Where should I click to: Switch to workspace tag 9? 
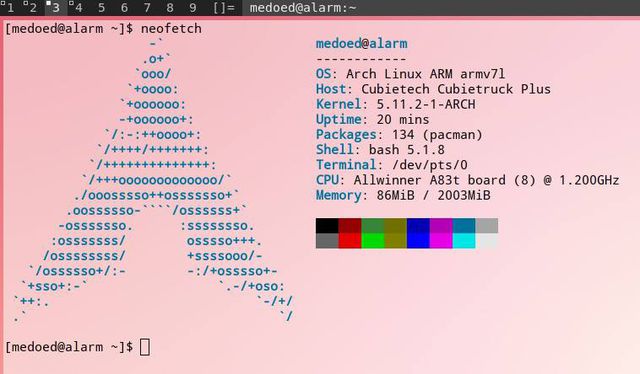pos(193,8)
